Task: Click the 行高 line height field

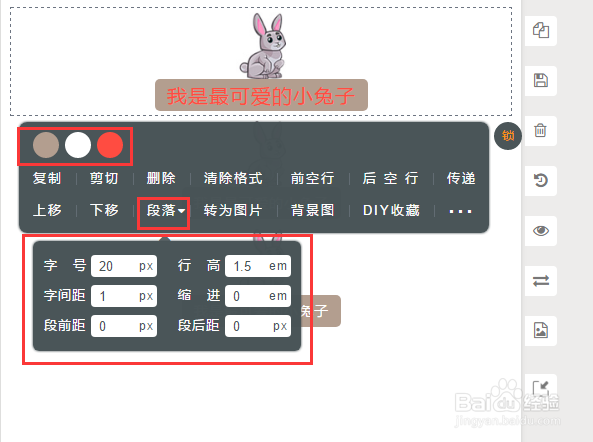Action: pyautogui.click(x=258, y=266)
